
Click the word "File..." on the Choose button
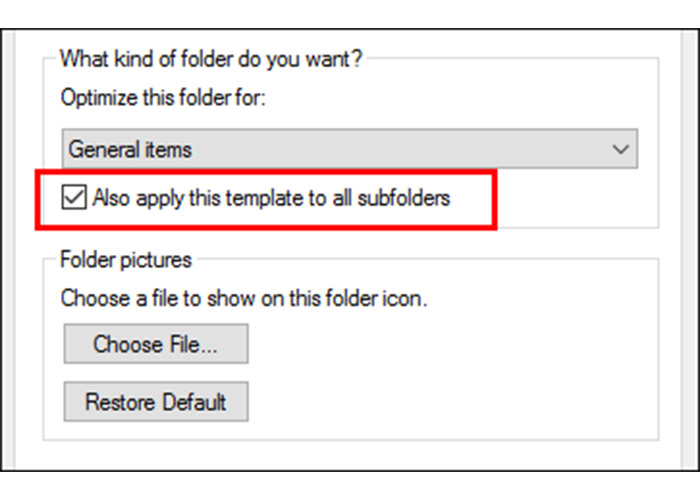(x=193, y=344)
